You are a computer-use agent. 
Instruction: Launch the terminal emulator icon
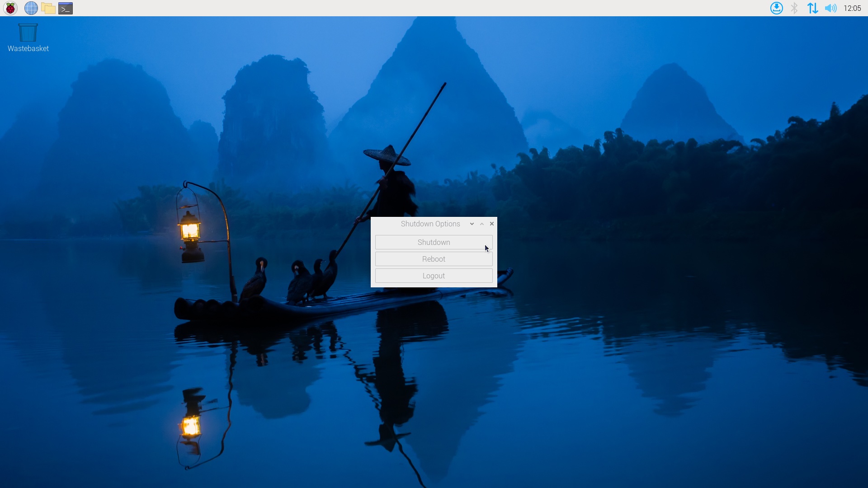pos(65,8)
